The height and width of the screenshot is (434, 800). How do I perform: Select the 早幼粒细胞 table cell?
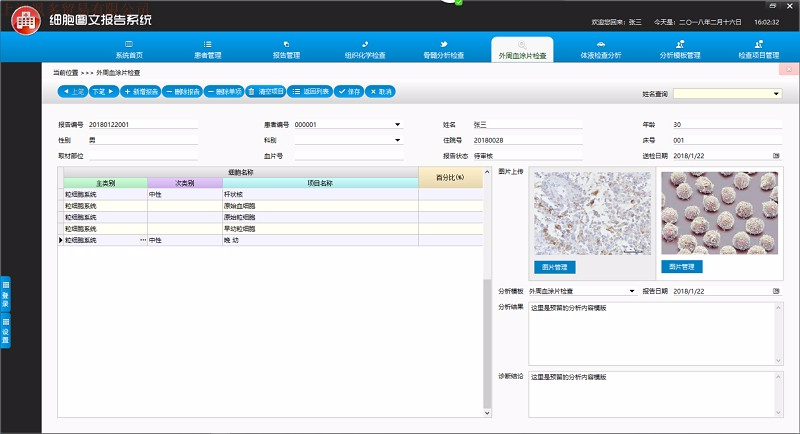coord(320,229)
